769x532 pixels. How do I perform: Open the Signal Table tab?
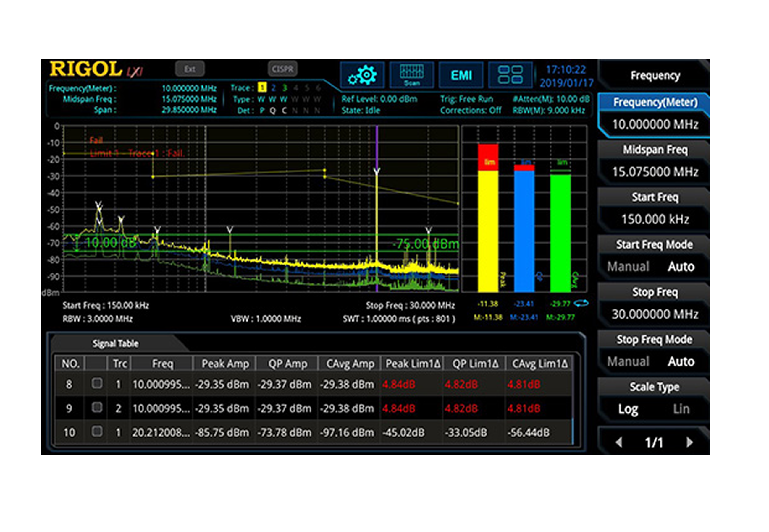pyautogui.click(x=115, y=343)
